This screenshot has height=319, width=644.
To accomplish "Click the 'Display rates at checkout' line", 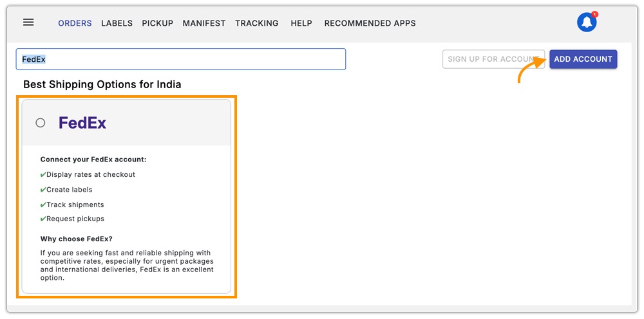I will pyautogui.click(x=88, y=175).
